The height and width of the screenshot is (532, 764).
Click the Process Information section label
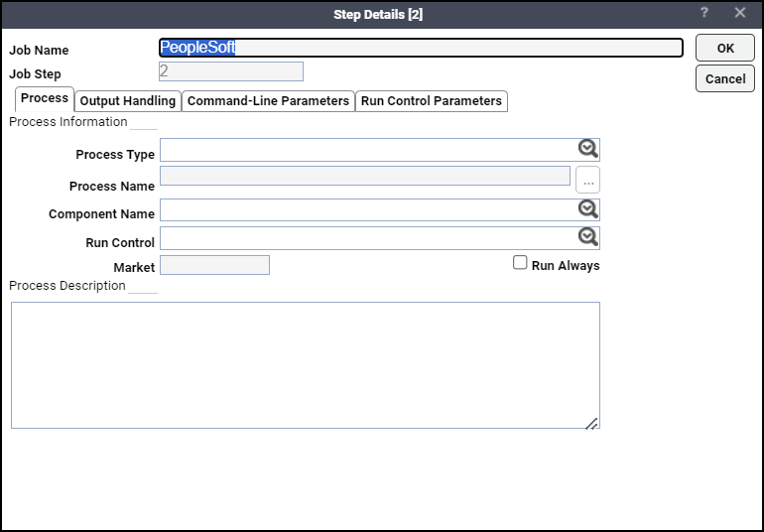coord(68,121)
